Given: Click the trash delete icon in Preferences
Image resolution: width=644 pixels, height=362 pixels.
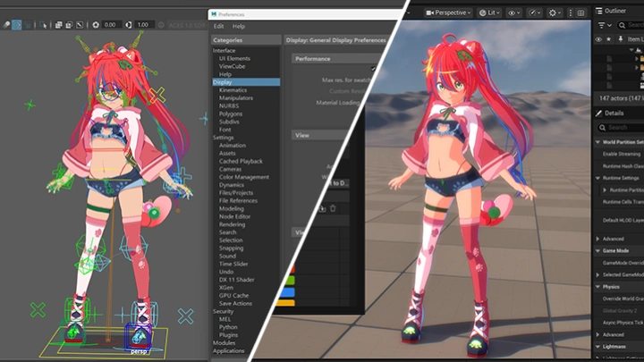Looking at the screenshot, I should click(333, 208).
